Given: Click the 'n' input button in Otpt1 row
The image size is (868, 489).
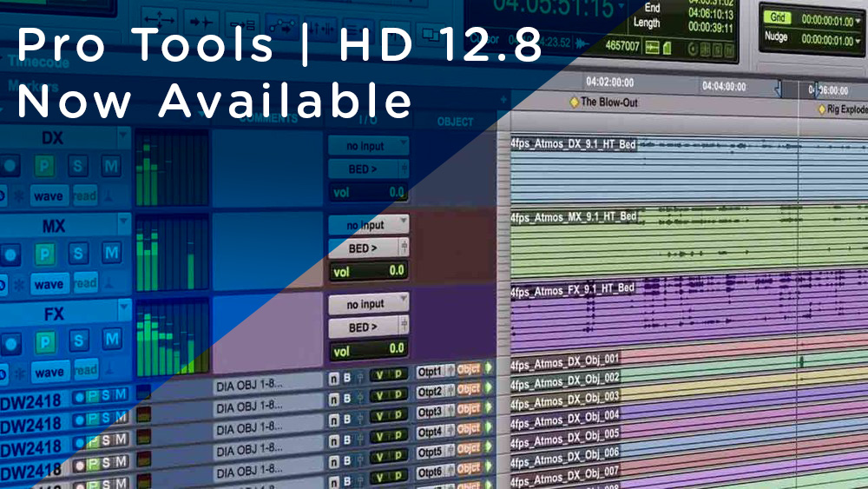Looking at the screenshot, I should tap(334, 378).
